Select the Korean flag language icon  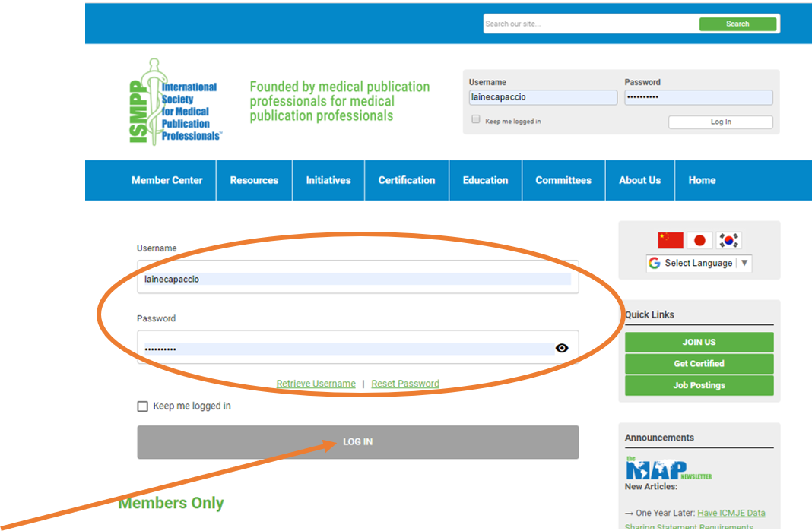pos(728,240)
